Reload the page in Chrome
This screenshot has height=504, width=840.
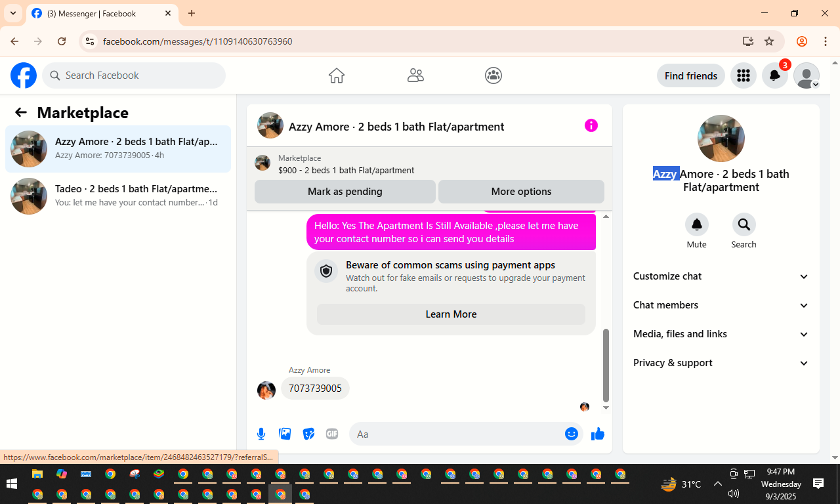(x=62, y=41)
